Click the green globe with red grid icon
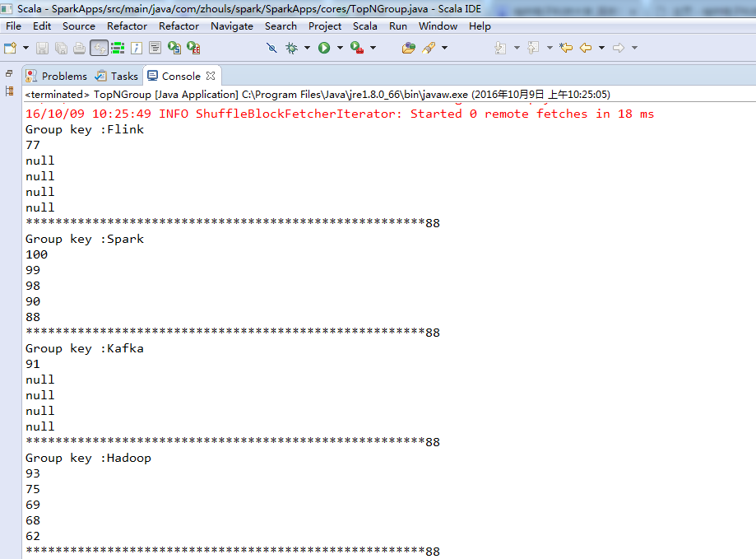 (x=193, y=48)
